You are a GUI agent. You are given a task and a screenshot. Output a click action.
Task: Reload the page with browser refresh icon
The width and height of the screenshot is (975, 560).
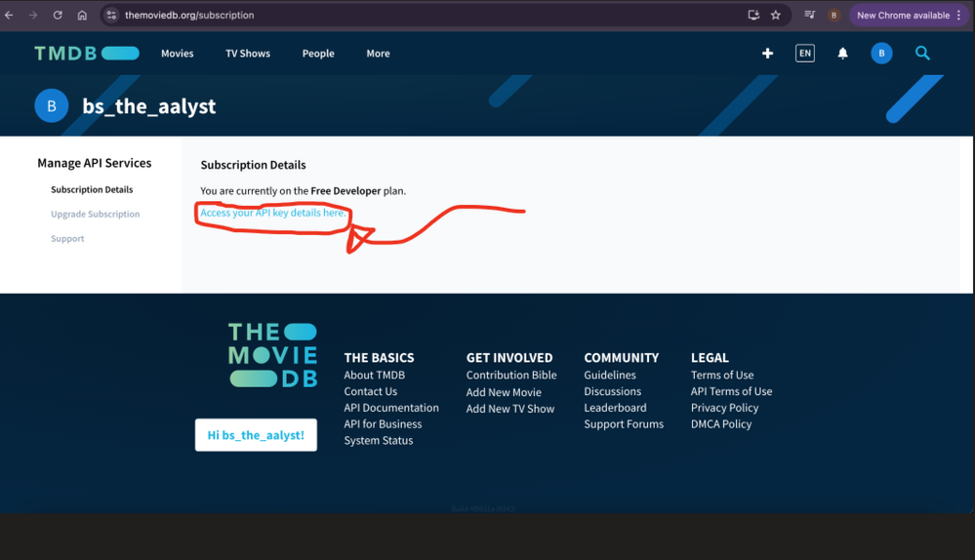pos(58,16)
